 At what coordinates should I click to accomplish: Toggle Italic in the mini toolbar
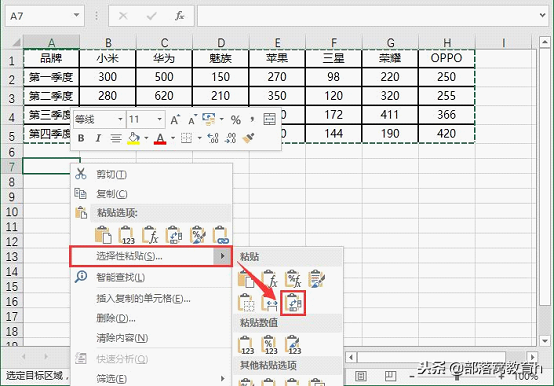[x=98, y=138]
